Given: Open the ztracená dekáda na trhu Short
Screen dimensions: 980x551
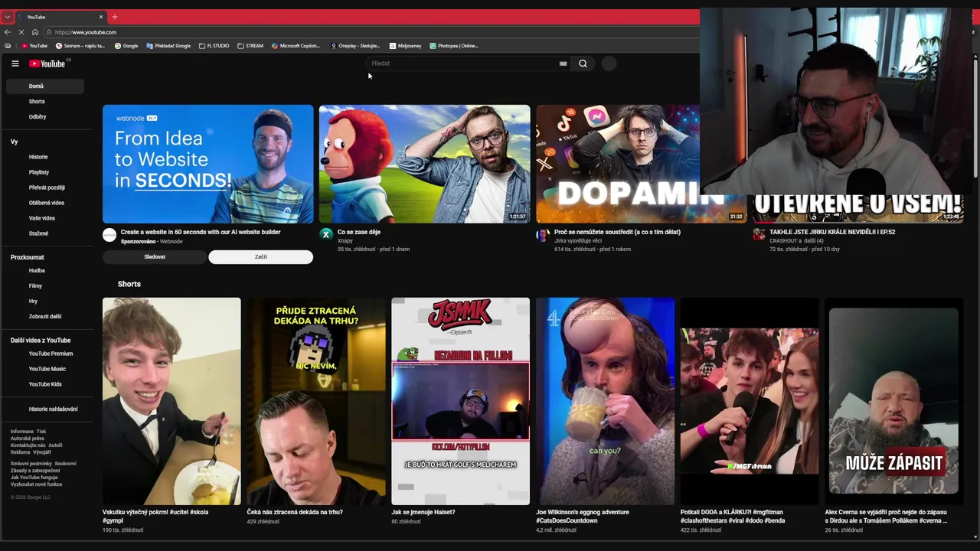Looking at the screenshot, I should tap(316, 401).
